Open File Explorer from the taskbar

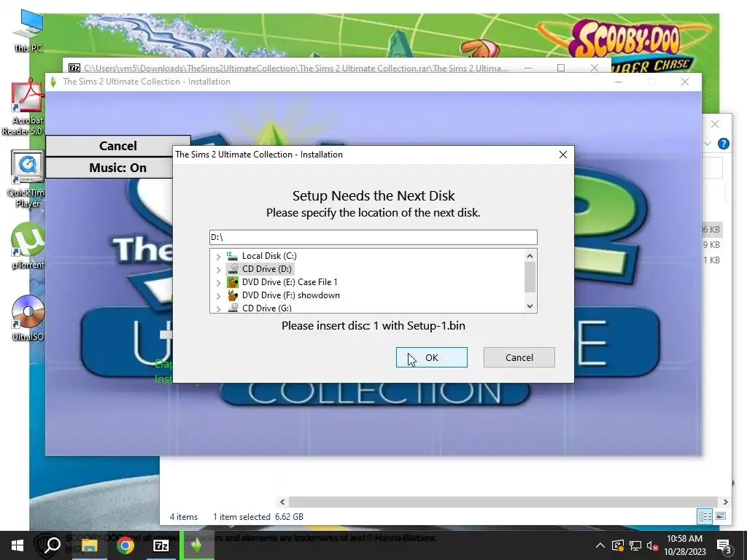point(89,545)
